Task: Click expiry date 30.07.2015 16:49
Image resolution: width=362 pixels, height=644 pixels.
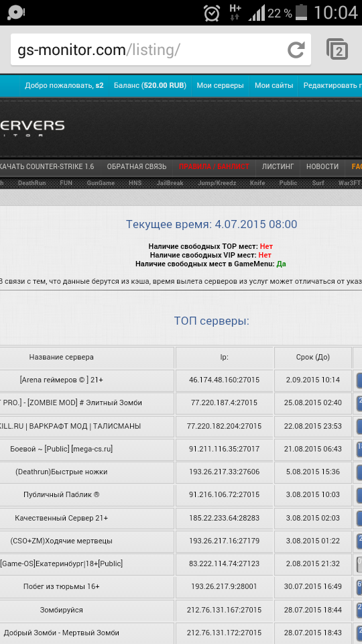Action: (x=313, y=586)
